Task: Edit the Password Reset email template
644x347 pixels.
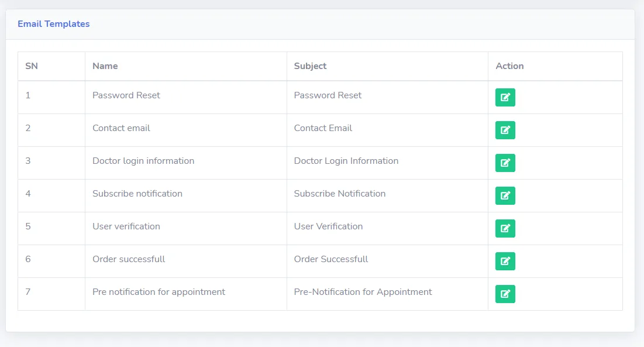Action: pos(505,97)
